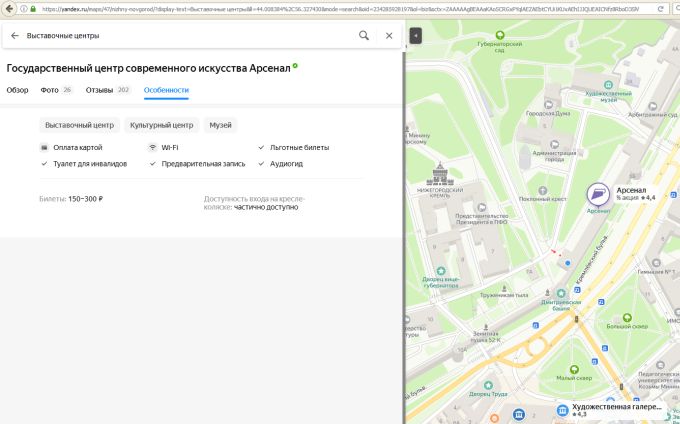Click Администрация города marker on map
This screenshot has width=680, height=424.
(554, 144)
